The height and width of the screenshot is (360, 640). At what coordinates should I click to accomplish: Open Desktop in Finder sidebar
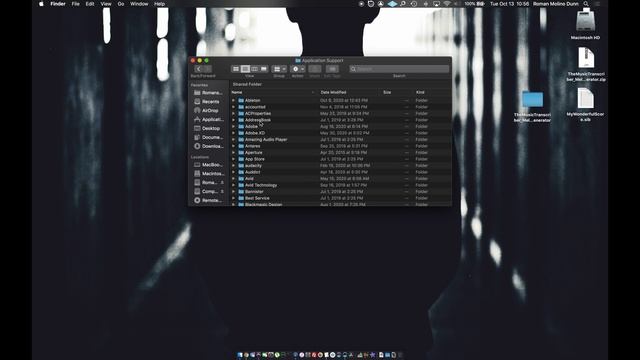208,128
